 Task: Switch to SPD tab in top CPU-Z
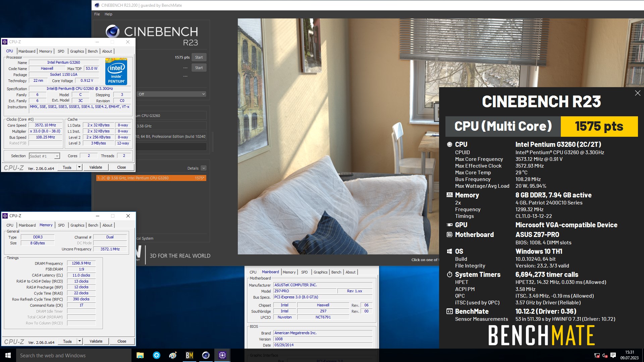tap(61, 51)
